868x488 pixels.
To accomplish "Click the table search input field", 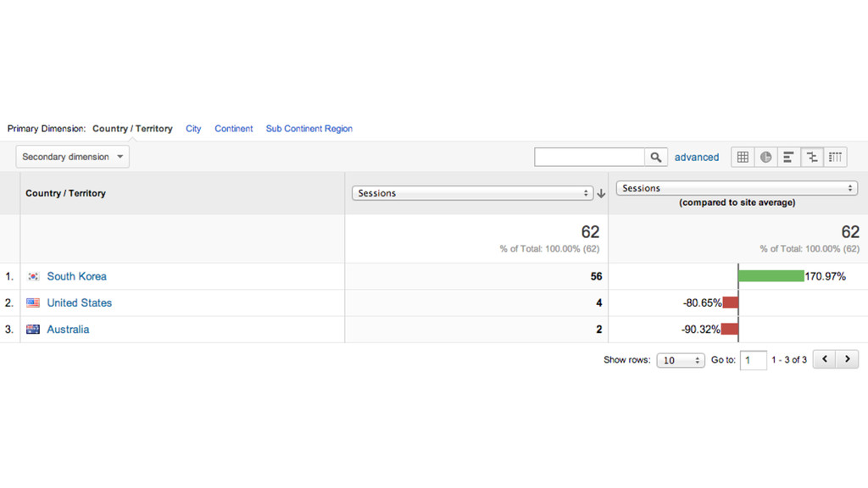I will [x=590, y=157].
